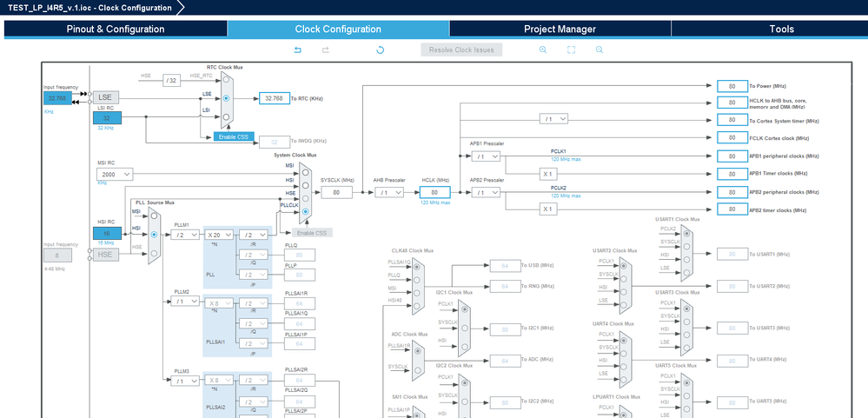
Task: Open the APB2 Prescaler dropdown
Action: pos(486,192)
